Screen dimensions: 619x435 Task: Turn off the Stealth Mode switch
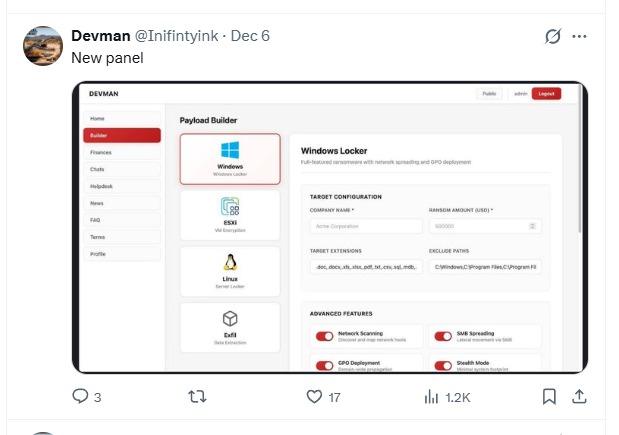click(442, 366)
